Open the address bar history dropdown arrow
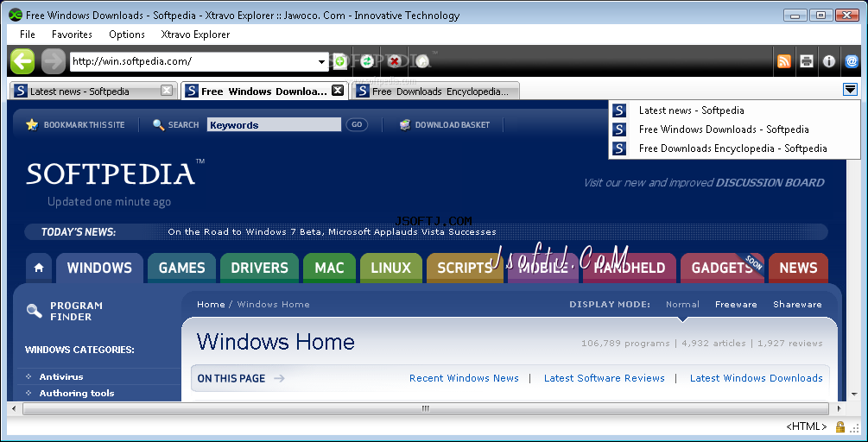Screen dimensions: 868x442 [321, 62]
